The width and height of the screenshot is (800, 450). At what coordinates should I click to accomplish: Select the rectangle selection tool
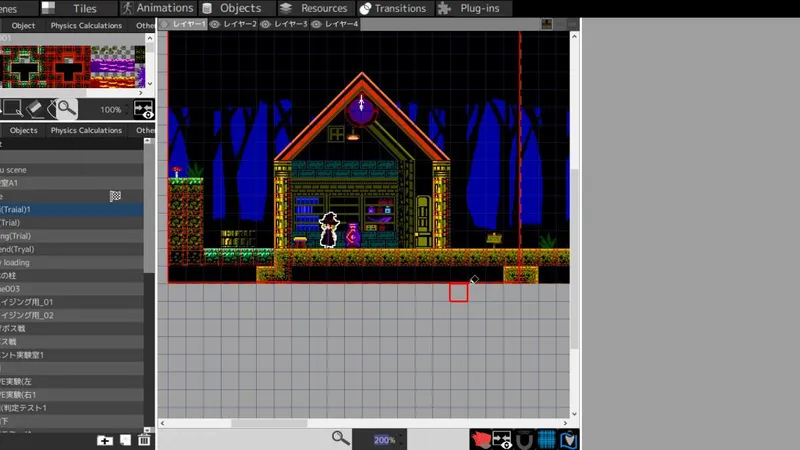[12, 108]
